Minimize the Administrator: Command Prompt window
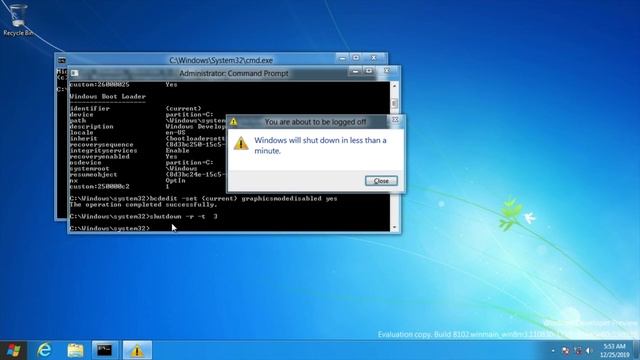Screen dimensions: 640x360 pyautogui.click(x=356, y=71)
